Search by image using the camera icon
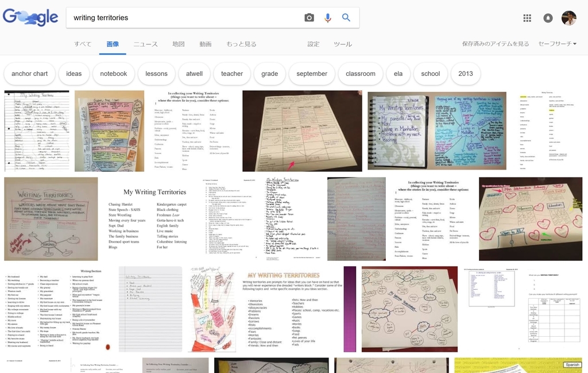Image resolution: width=588 pixels, height=373 pixels. [309, 18]
